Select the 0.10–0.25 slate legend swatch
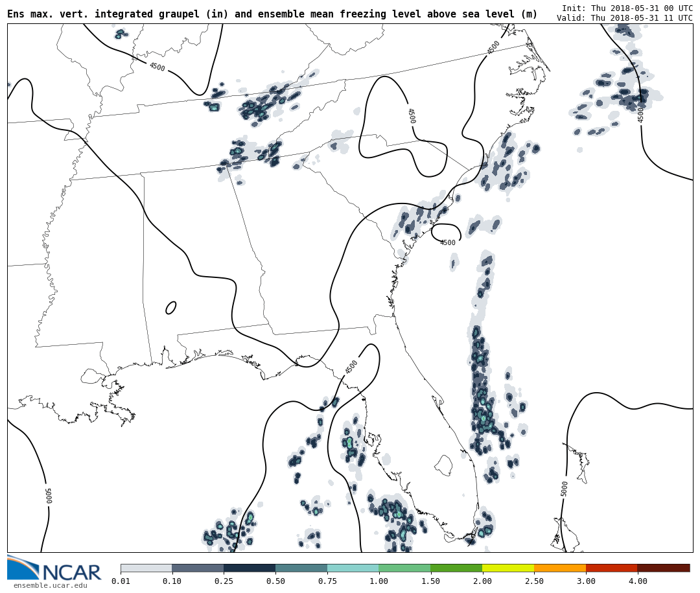 tap(198, 568)
